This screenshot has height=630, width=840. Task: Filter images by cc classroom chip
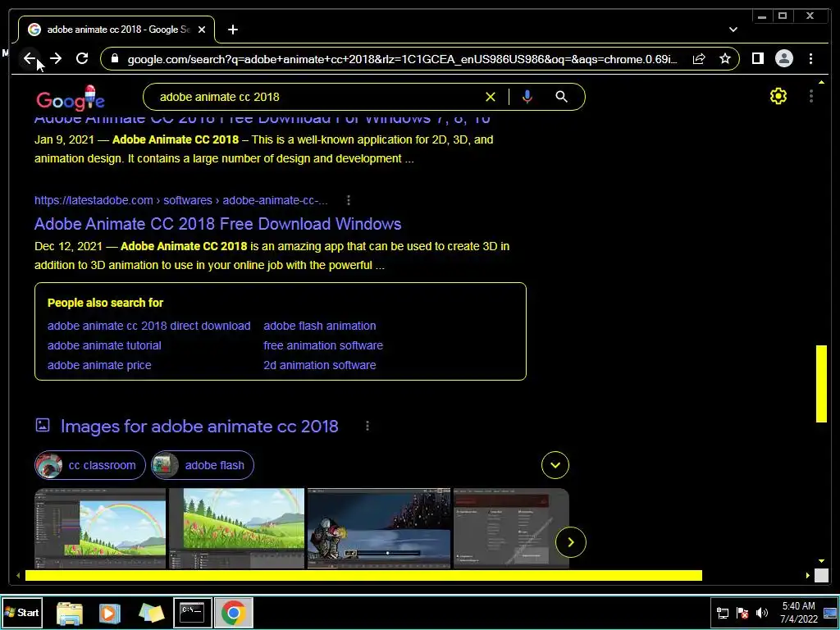point(90,465)
